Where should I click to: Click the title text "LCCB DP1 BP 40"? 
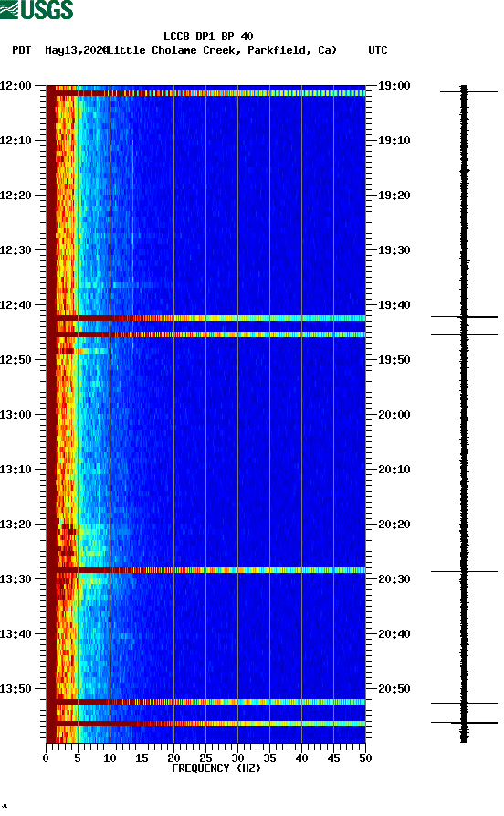coord(208,37)
